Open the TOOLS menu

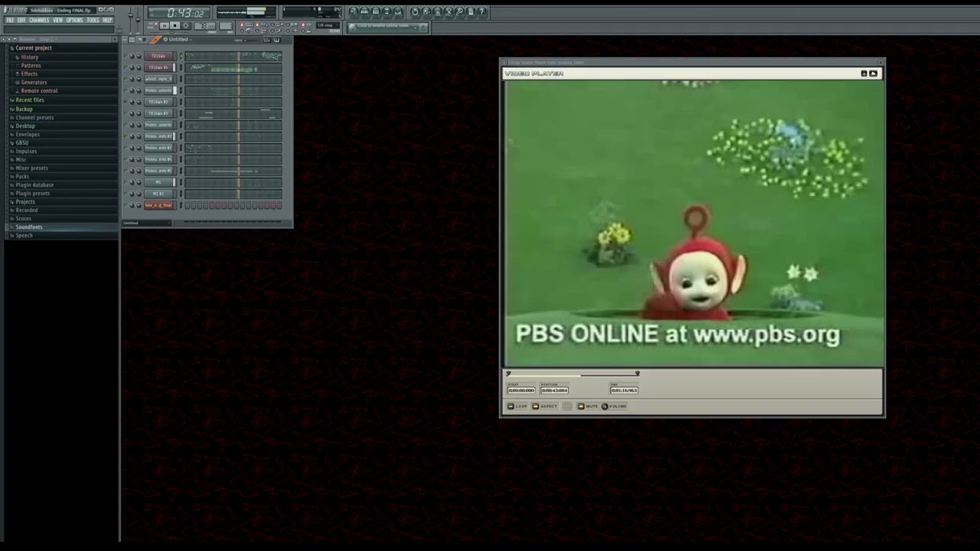pyautogui.click(x=93, y=20)
